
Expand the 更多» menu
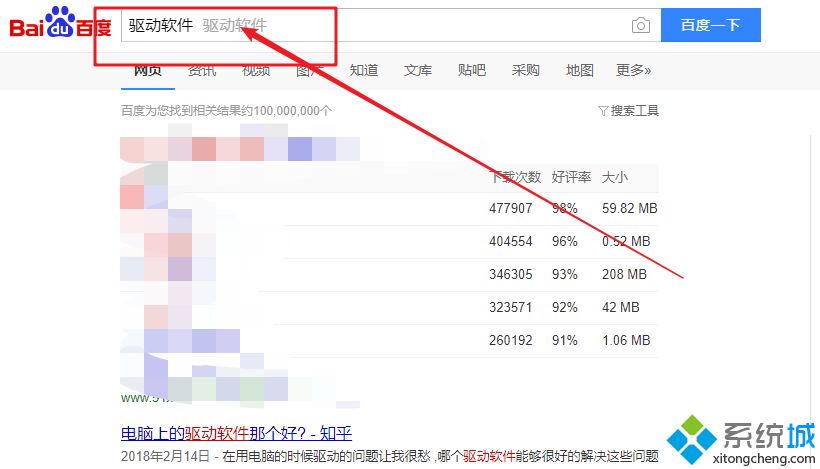pos(633,70)
